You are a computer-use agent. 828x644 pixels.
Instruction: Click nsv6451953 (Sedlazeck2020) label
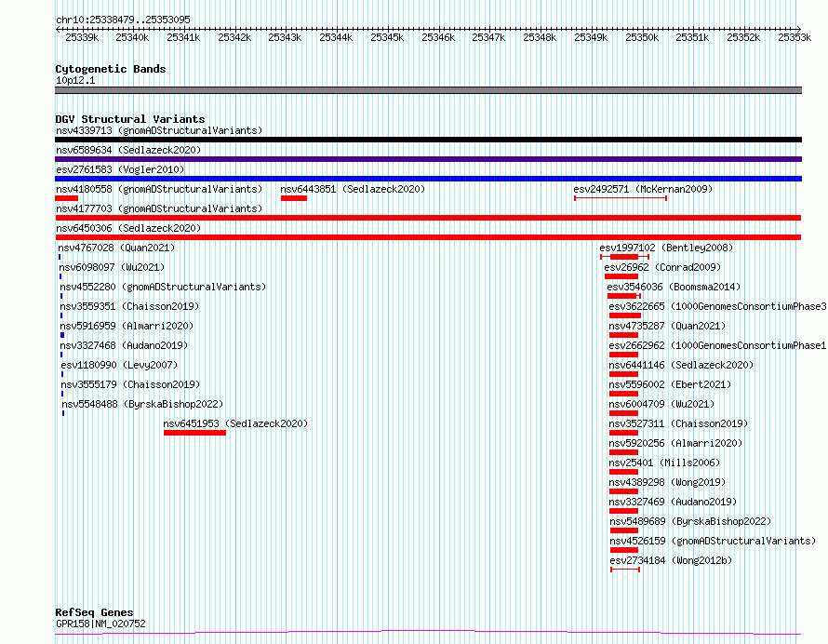235,423
